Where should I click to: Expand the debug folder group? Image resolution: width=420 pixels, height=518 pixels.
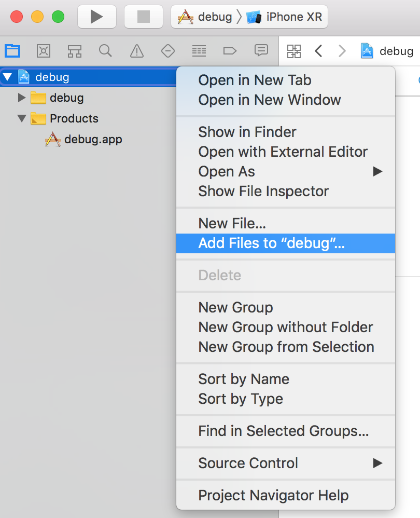coord(21,98)
